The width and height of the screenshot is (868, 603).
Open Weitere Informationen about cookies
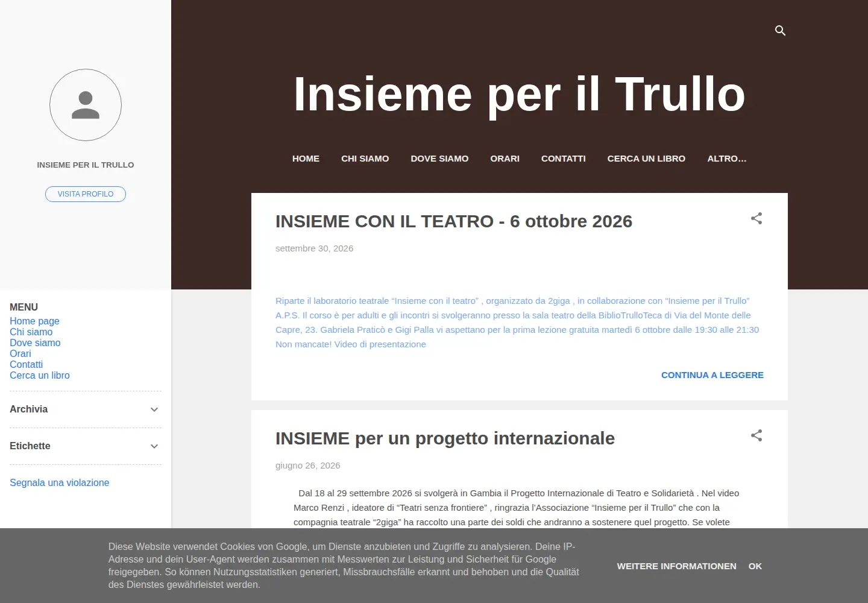pos(676,566)
